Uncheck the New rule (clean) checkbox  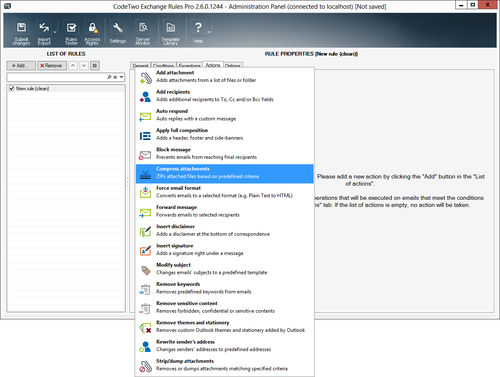(x=12, y=89)
